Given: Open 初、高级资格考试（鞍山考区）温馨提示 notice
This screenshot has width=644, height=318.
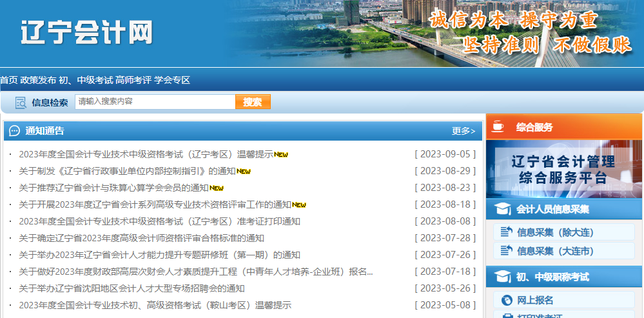Looking at the screenshot, I should pyautogui.click(x=155, y=306).
